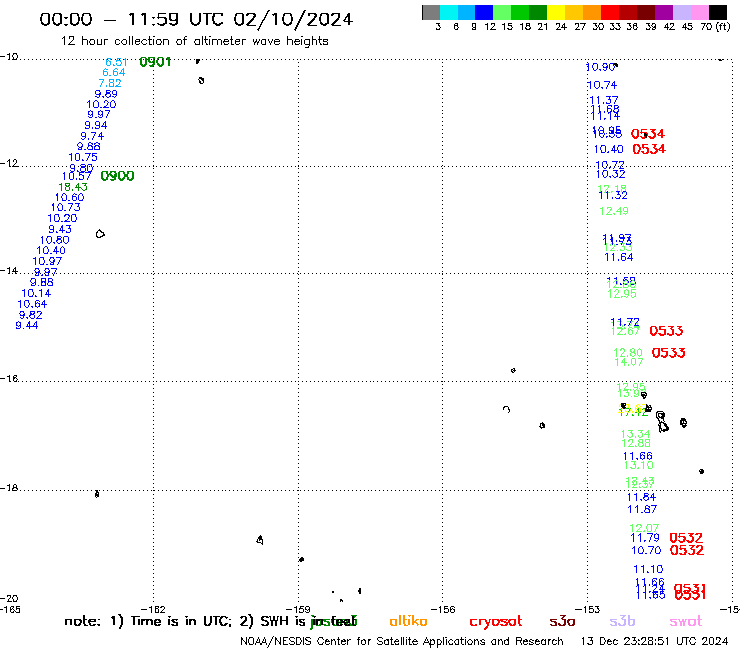Click the black legend color swatch
Image resolution: width=740 pixels, height=650 pixels.
(717, 12)
